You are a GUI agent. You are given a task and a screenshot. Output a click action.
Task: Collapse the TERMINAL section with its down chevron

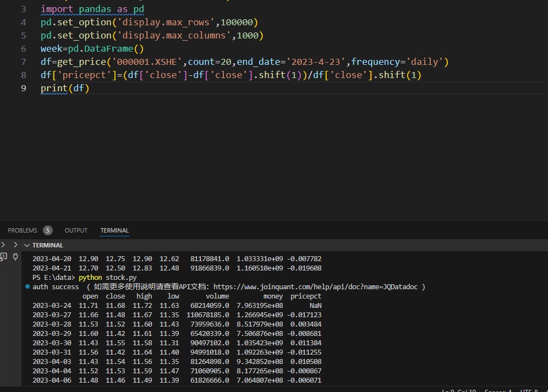[26, 245]
